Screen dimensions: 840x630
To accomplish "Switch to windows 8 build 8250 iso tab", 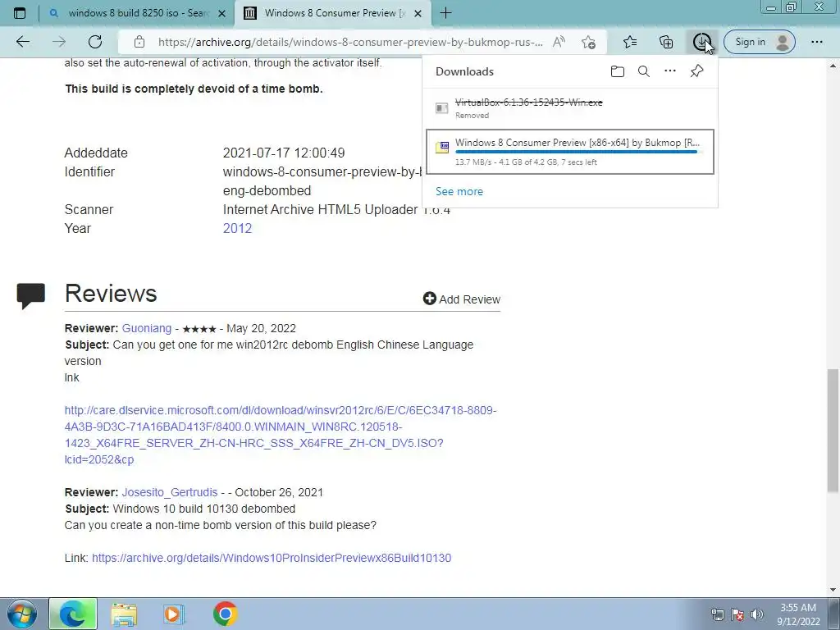I will tap(138, 13).
